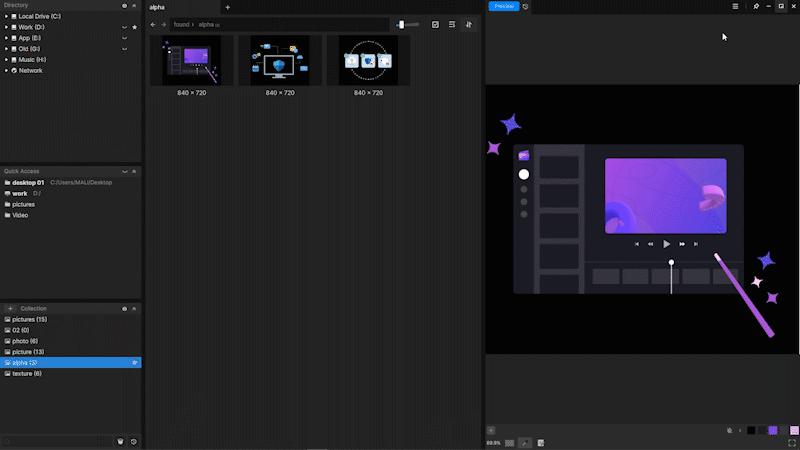Select the monitor shield thumbnail
800x450 pixels.
point(280,60)
